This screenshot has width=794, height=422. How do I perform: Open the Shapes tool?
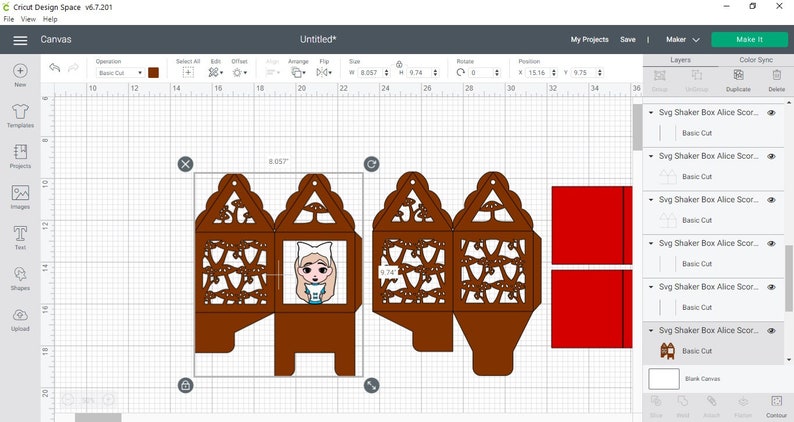coord(20,278)
